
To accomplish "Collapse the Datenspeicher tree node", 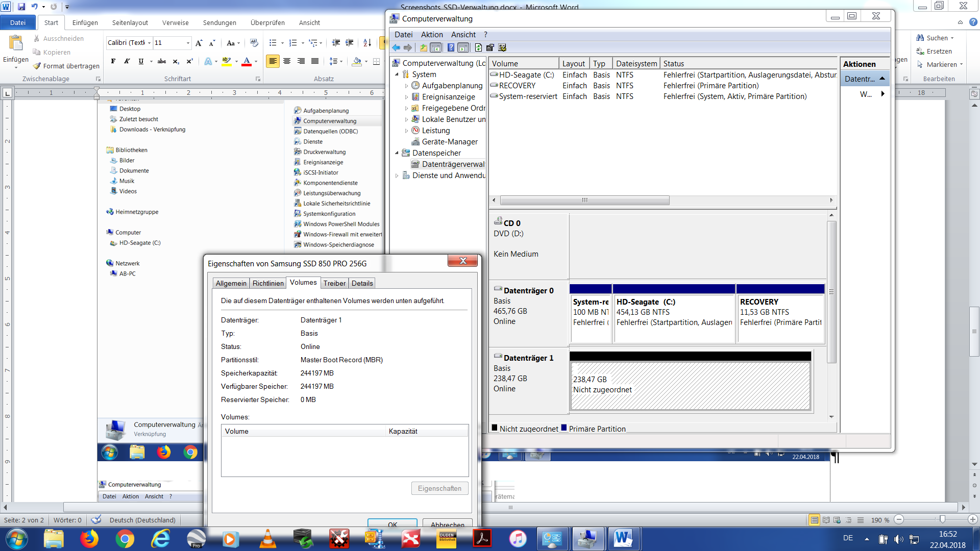I will click(x=397, y=153).
